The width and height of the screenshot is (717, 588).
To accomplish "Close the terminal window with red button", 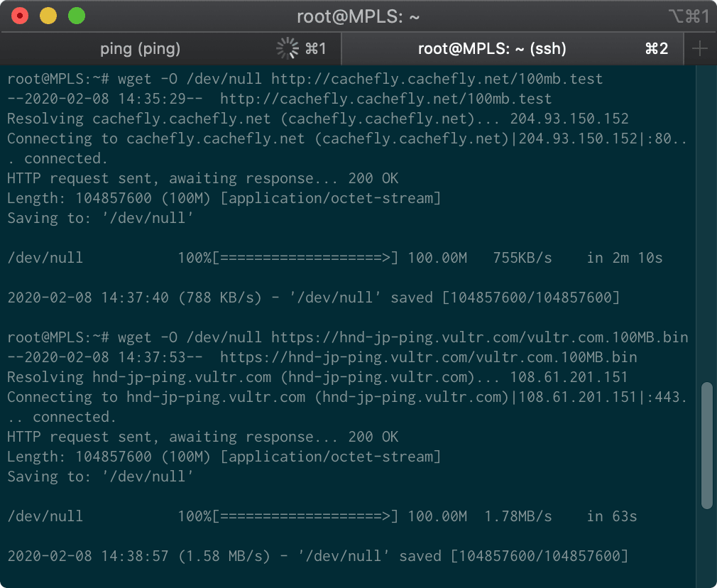I will point(20,16).
